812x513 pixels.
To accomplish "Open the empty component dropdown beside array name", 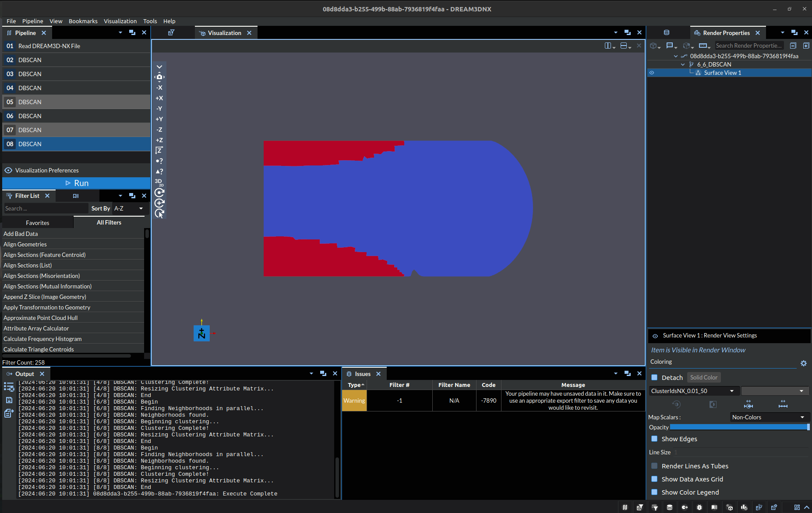I will coord(775,391).
